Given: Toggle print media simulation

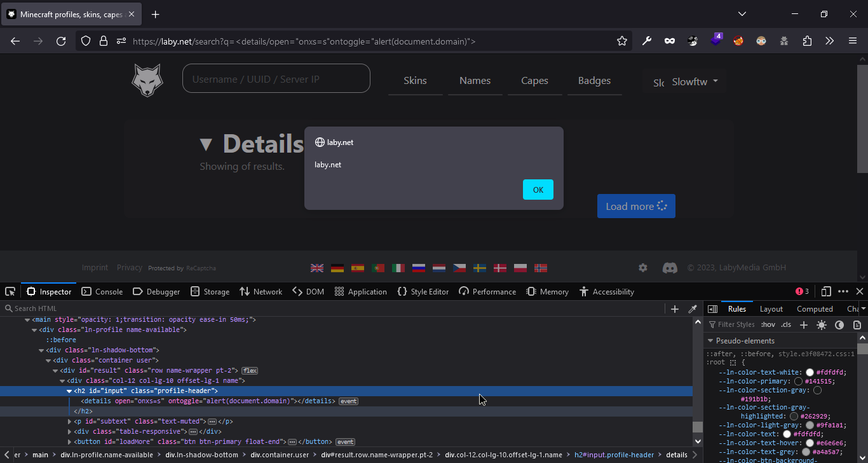Looking at the screenshot, I should tap(857, 324).
